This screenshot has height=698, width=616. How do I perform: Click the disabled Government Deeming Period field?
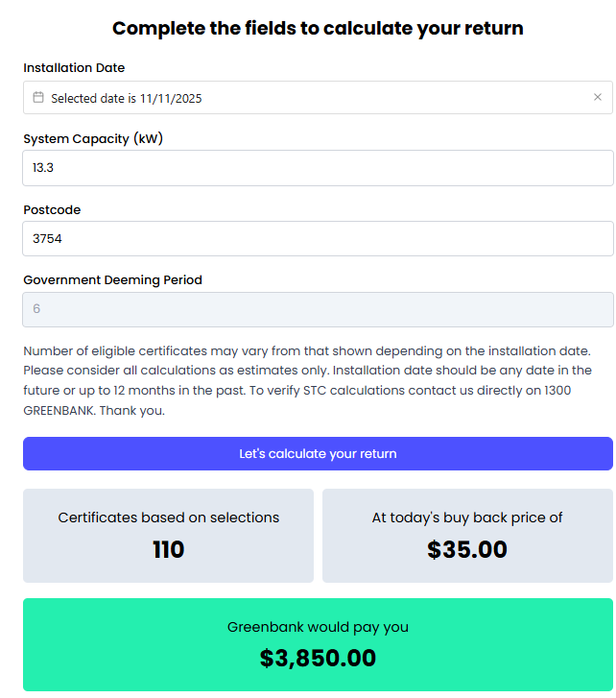coord(317,309)
